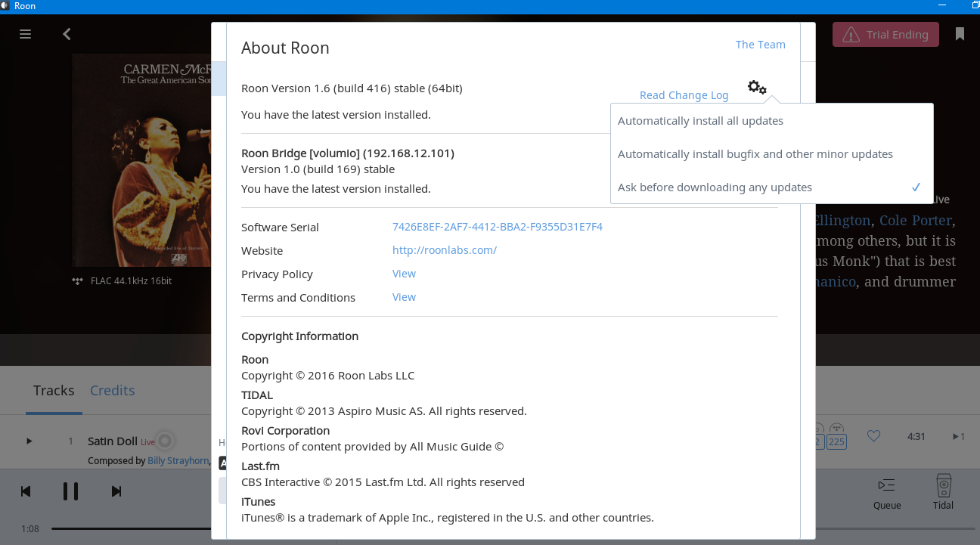Click the 225 badge on the track row
The height and width of the screenshot is (545, 980).
(x=836, y=441)
